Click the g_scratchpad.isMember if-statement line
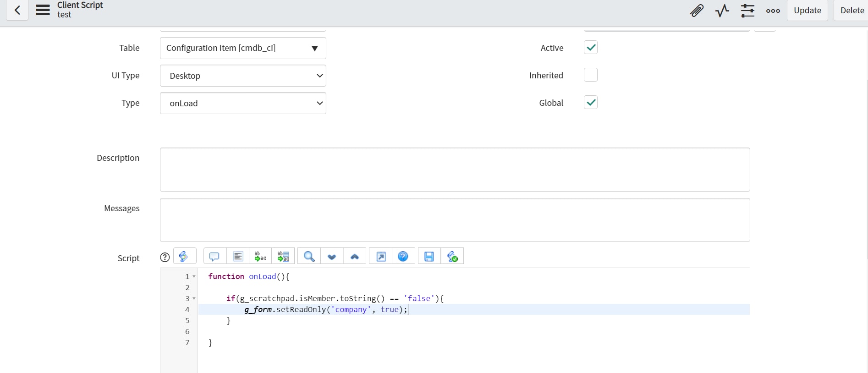868x373 pixels. [335, 298]
